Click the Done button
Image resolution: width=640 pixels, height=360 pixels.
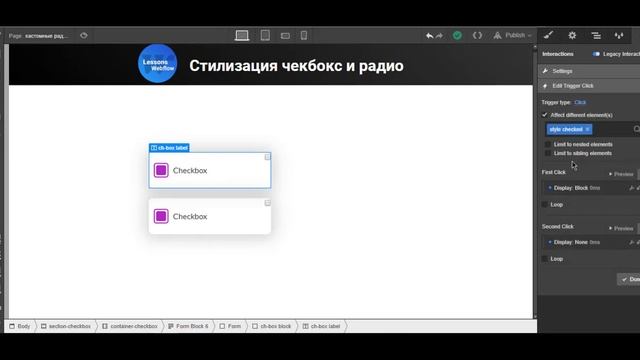629,279
